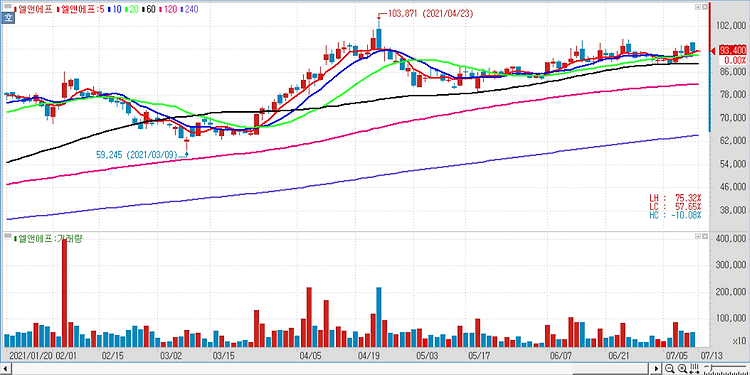Click the blue 호 button

(x=8, y=18)
